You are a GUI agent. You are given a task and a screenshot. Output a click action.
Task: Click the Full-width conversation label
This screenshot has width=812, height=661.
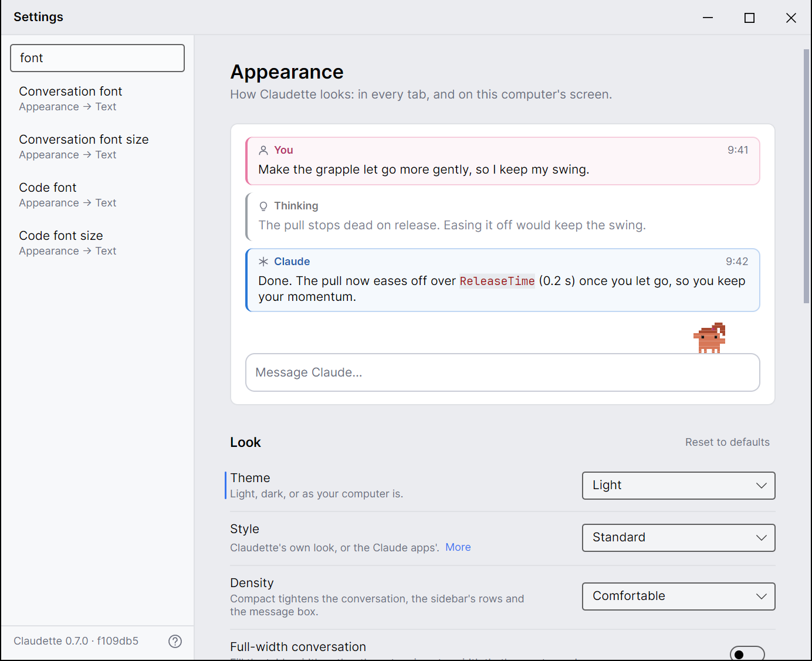[x=298, y=647]
